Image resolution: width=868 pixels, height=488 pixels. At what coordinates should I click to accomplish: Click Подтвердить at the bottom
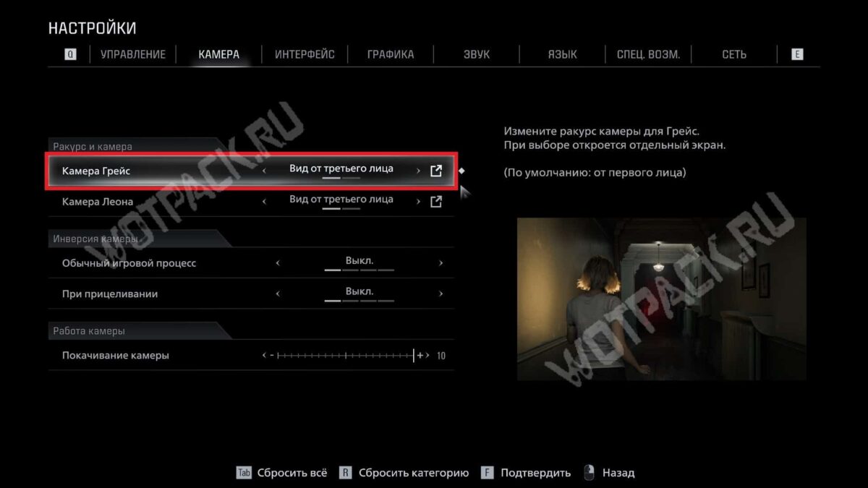pos(535,473)
